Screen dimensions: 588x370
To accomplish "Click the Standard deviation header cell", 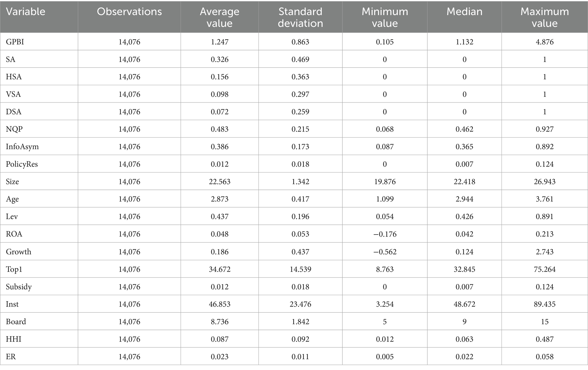I will point(300,17).
